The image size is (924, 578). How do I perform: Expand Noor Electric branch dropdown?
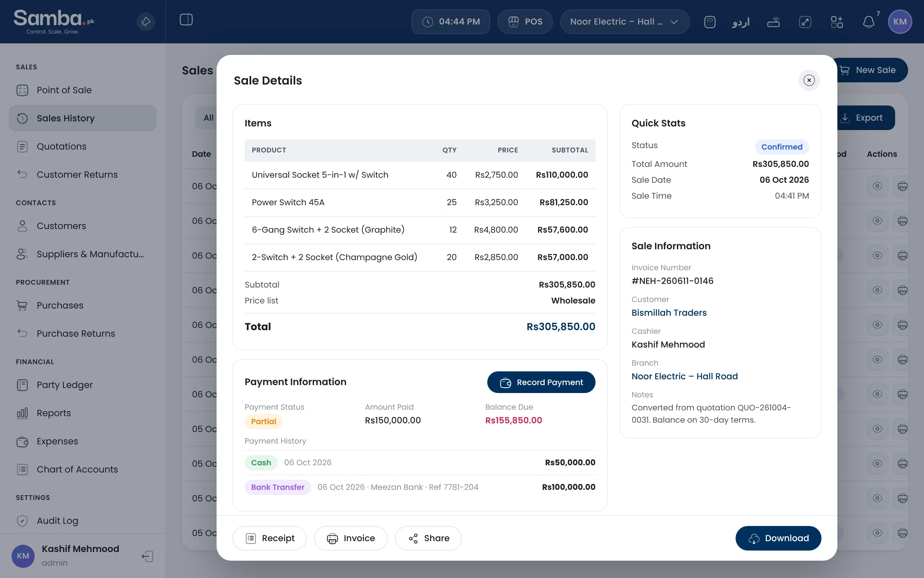click(625, 22)
